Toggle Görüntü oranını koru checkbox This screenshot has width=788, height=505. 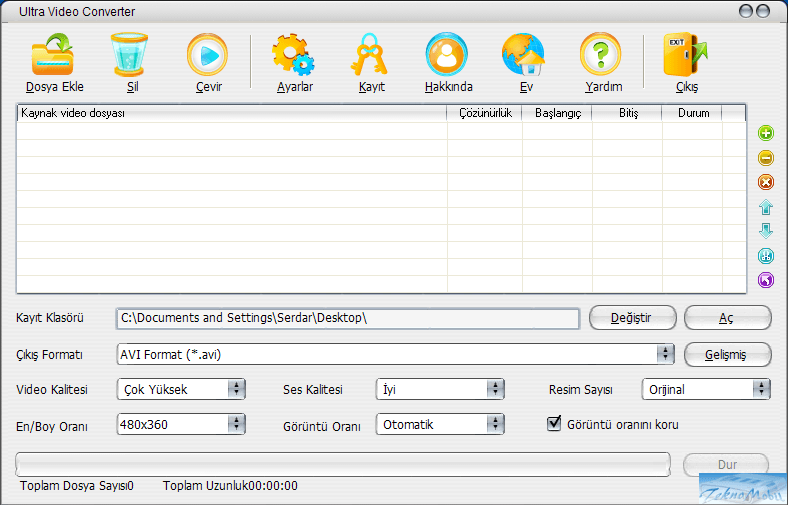(x=554, y=424)
